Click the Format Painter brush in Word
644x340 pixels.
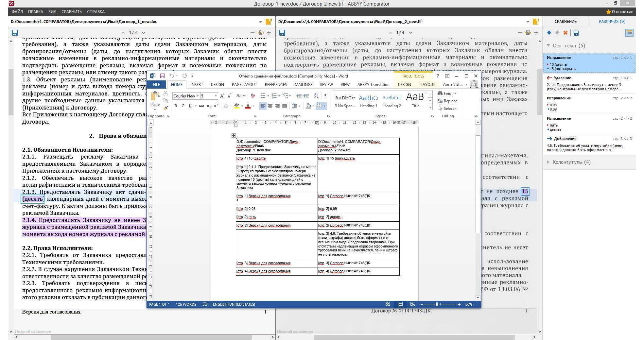[x=165, y=108]
